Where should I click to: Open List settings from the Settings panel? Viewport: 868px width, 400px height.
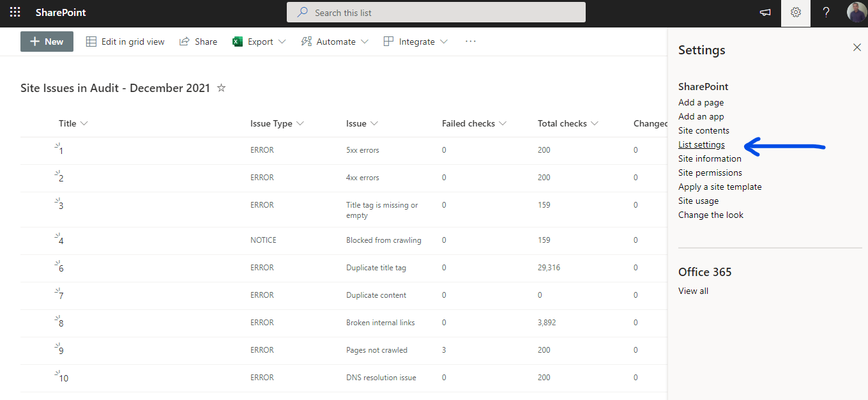[701, 144]
